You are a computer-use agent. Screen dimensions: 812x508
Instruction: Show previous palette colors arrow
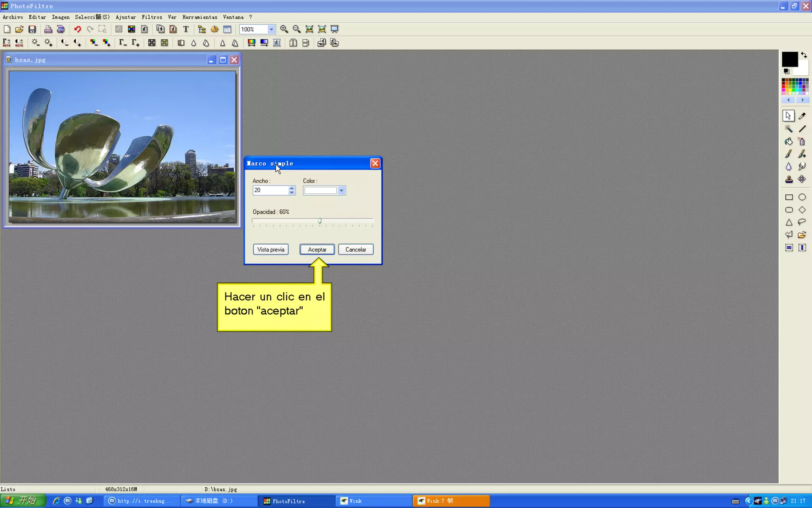(789, 100)
